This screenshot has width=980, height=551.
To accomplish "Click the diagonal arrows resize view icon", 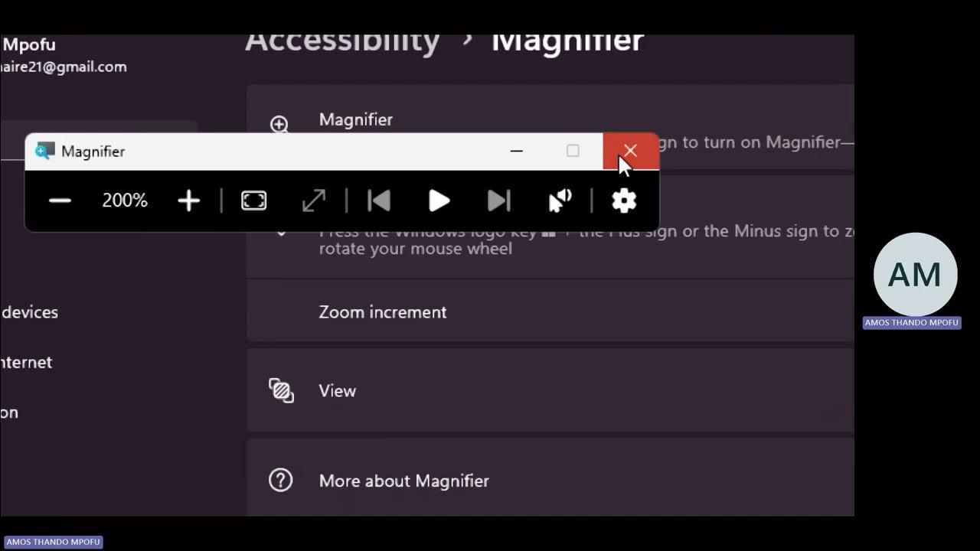I will pyautogui.click(x=314, y=201).
